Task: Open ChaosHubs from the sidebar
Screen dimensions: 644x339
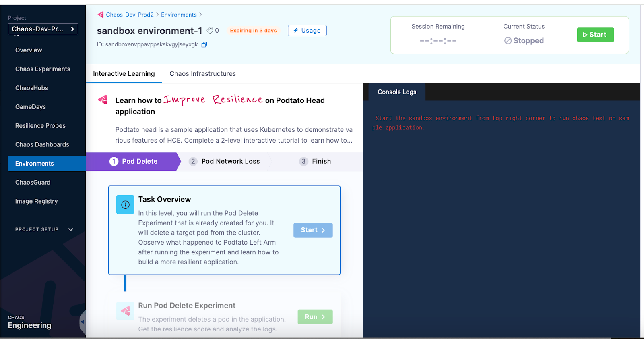Action: pyautogui.click(x=32, y=88)
